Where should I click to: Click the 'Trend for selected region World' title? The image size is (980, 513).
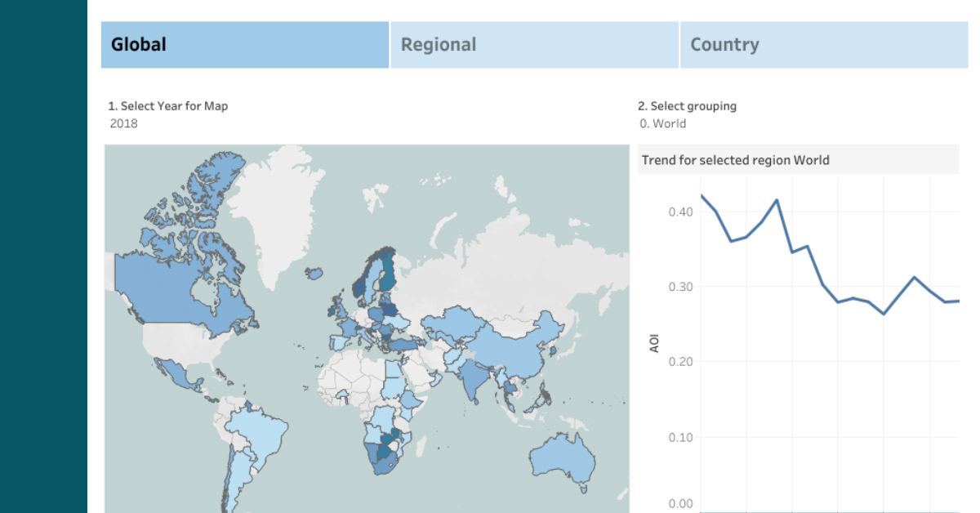735,160
